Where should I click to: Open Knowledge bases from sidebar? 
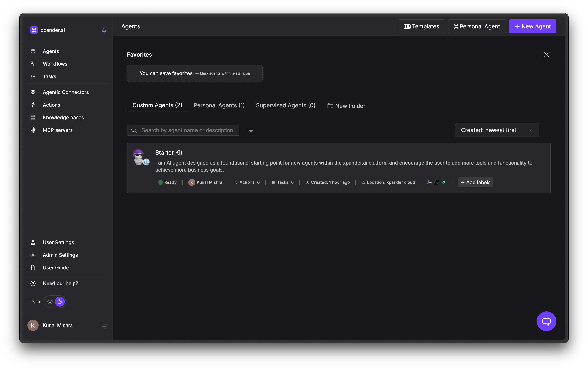click(x=33, y=117)
